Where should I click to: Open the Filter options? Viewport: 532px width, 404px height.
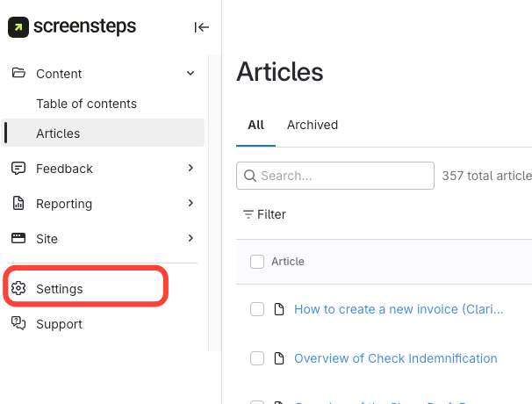tap(264, 214)
